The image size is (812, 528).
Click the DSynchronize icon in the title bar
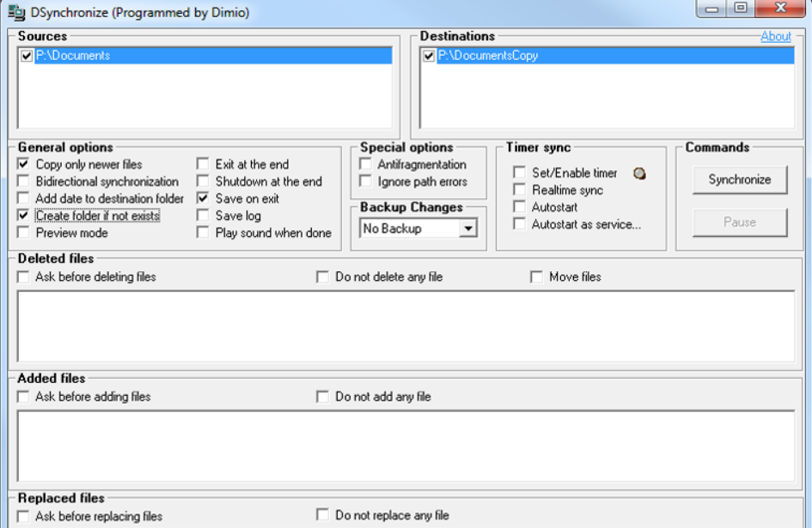(15, 12)
